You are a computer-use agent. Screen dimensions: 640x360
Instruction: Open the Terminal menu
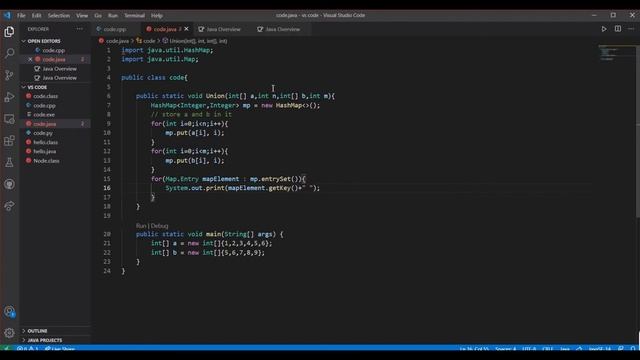click(x=134, y=16)
